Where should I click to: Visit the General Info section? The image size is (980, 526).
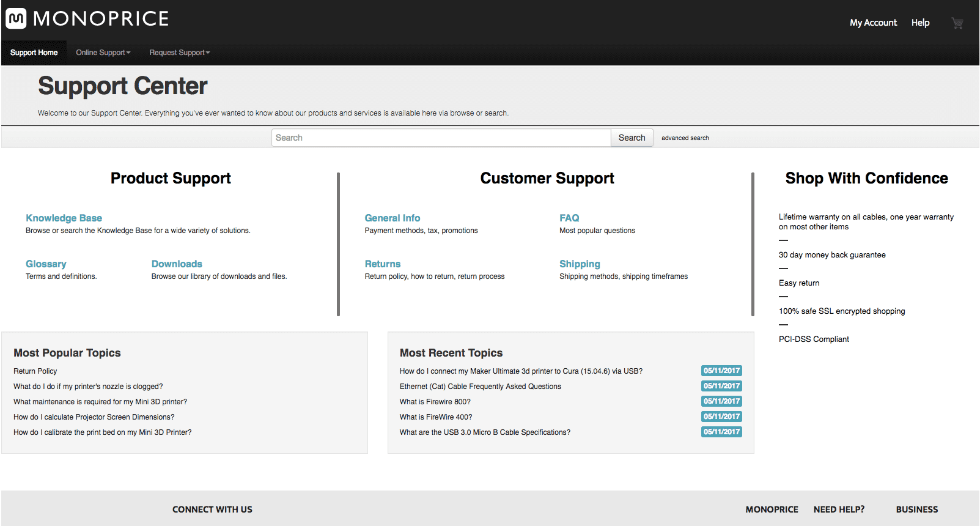392,218
